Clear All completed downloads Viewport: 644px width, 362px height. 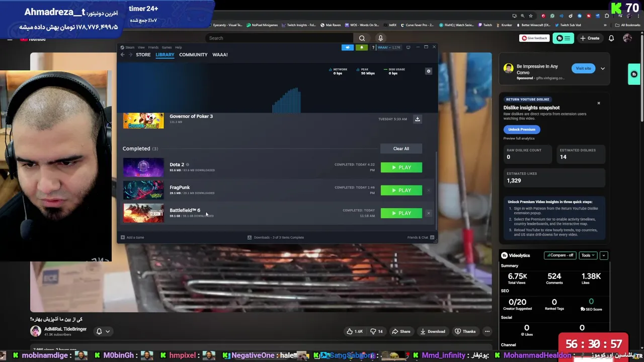pos(401,149)
